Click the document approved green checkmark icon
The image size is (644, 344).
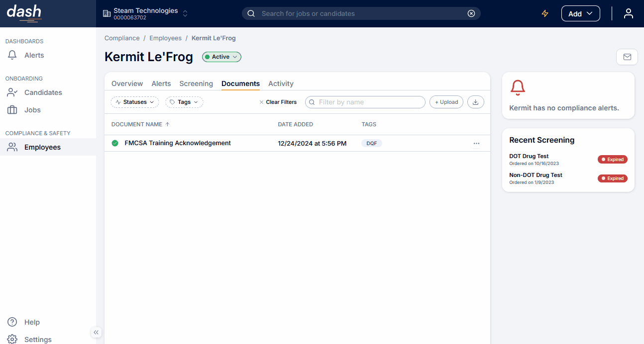coord(115,143)
